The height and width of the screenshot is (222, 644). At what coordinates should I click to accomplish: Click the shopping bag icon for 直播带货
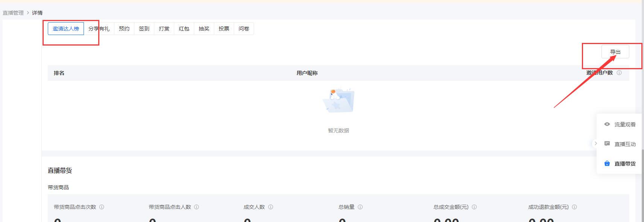coord(607,163)
